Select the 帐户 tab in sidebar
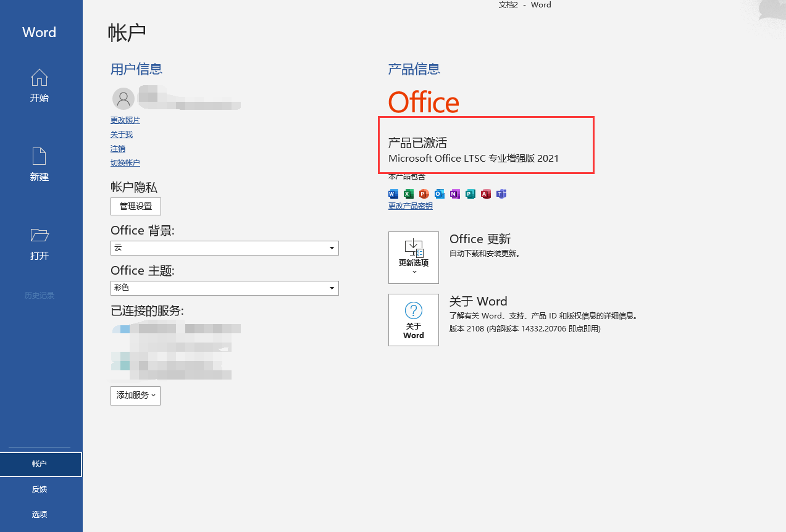 tap(41, 464)
